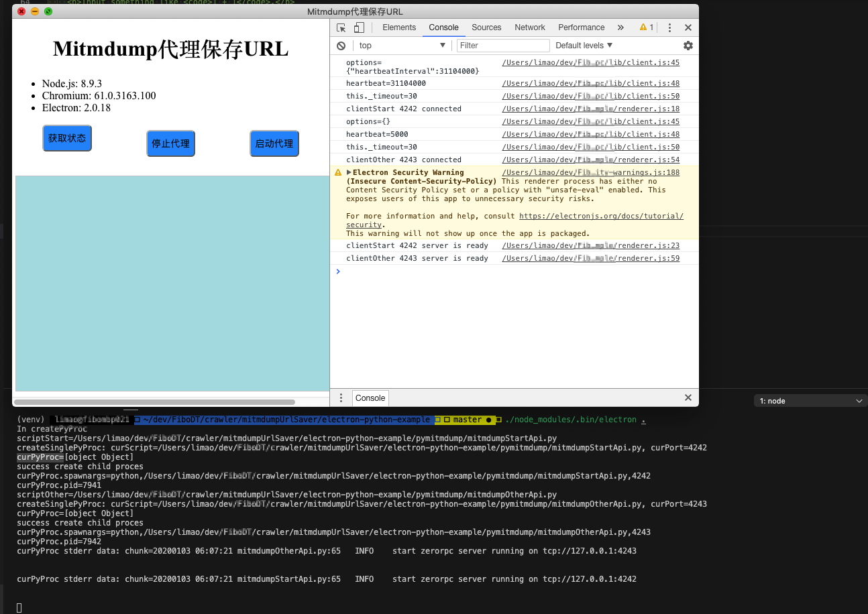Focus the console Filter field
Image resolution: width=868 pixels, height=614 pixels.
(x=503, y=46)
